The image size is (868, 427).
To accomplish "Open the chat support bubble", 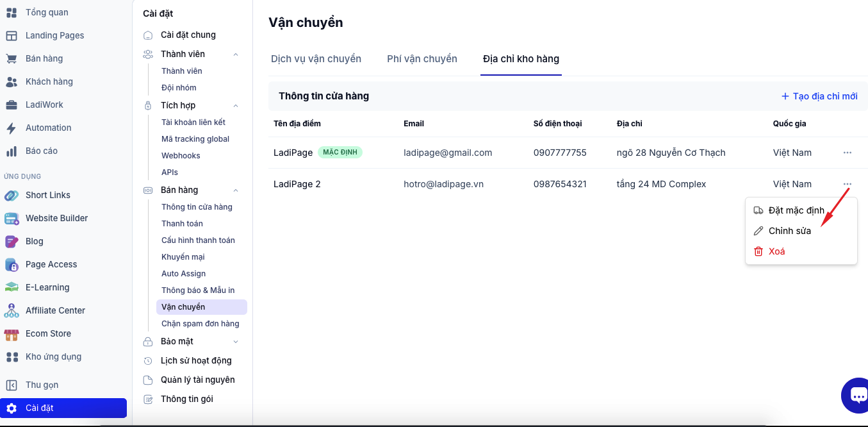I will coord(857,396).
